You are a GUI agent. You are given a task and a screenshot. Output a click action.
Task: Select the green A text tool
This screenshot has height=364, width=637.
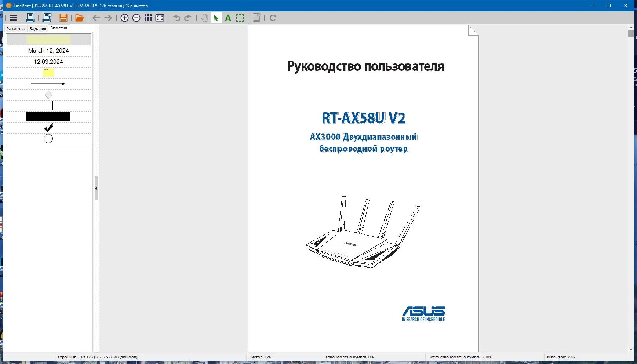pos(228,18)
